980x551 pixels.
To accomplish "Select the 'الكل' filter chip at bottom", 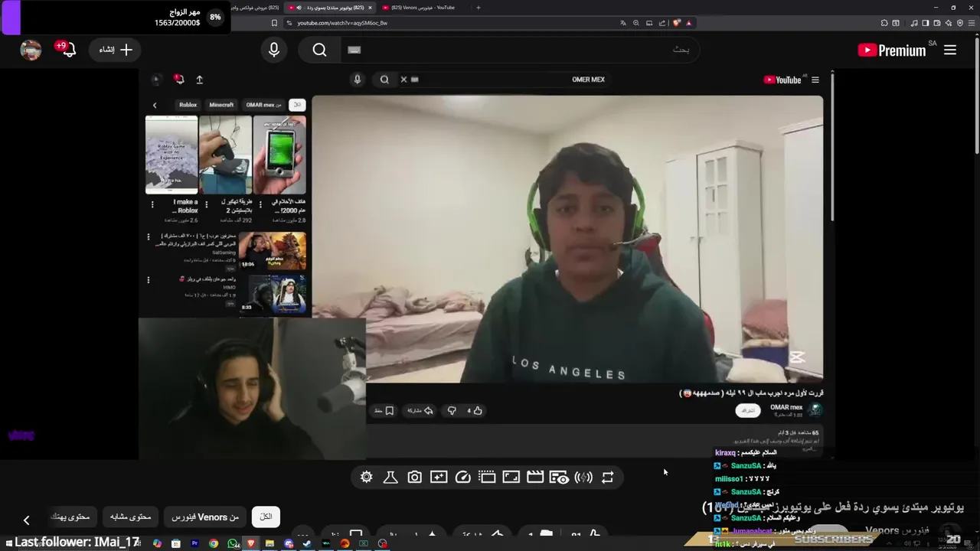I will pos(266,517).
